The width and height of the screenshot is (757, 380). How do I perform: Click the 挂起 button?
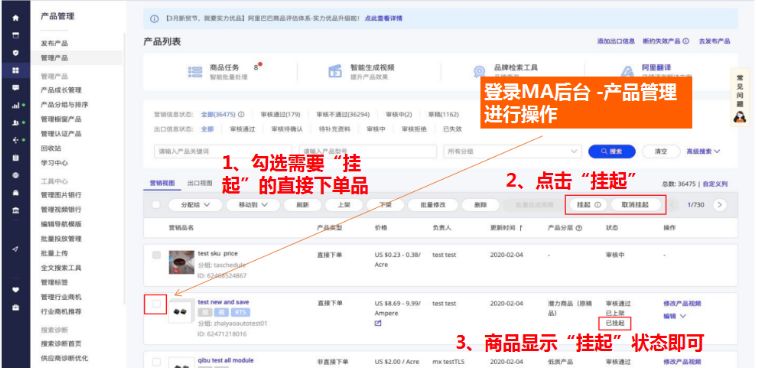coord(588,205)
